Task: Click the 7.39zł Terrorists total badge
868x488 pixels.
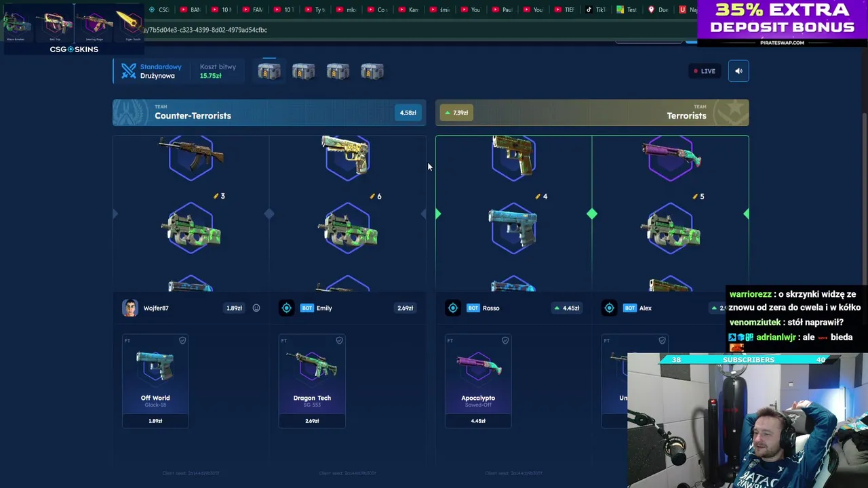Action: (457, 113)
